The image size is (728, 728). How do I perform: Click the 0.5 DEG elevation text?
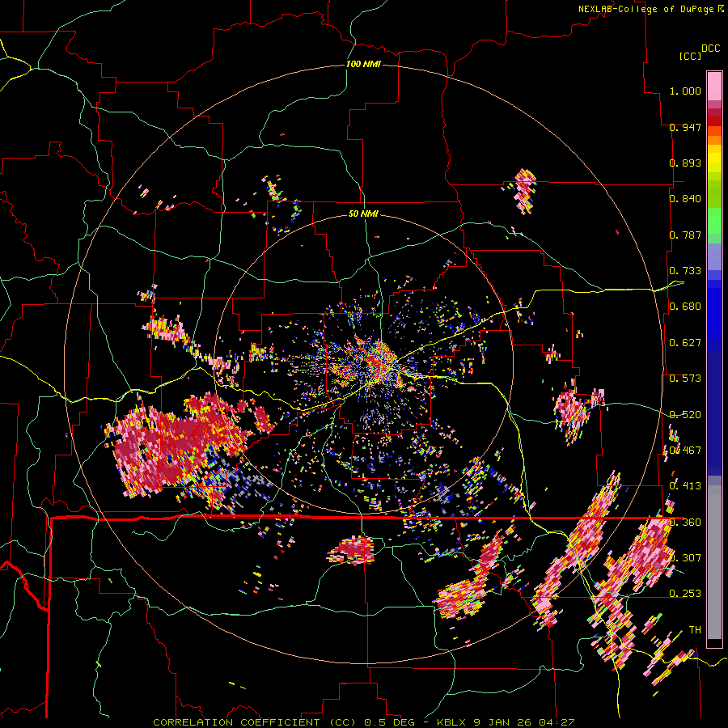coord(388,722)
